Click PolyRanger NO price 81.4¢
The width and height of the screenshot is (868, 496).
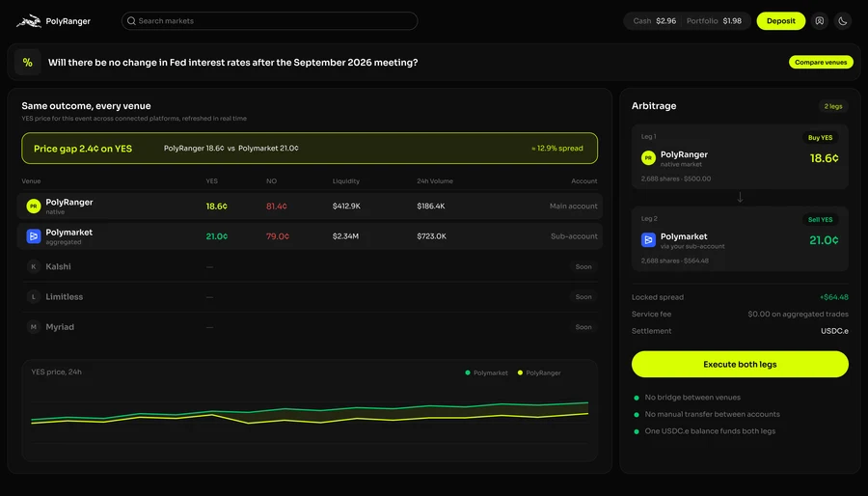[276, 206]
